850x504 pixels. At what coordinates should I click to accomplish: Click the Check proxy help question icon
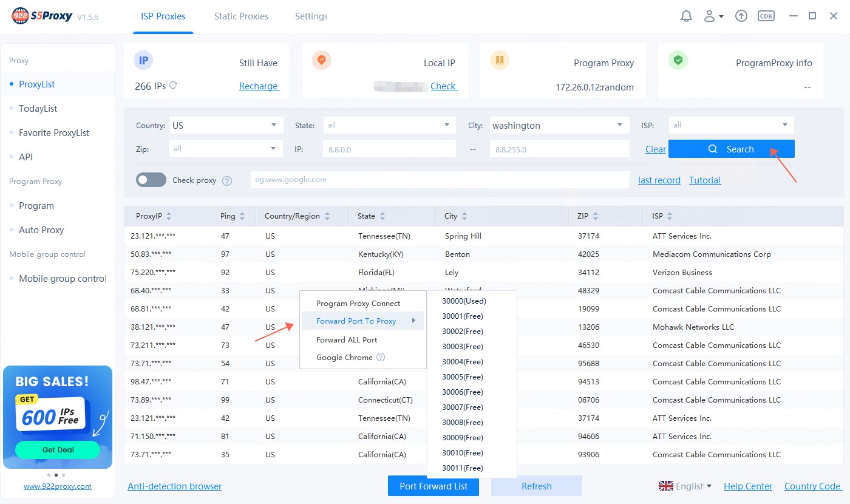click(x=227, y=180)
